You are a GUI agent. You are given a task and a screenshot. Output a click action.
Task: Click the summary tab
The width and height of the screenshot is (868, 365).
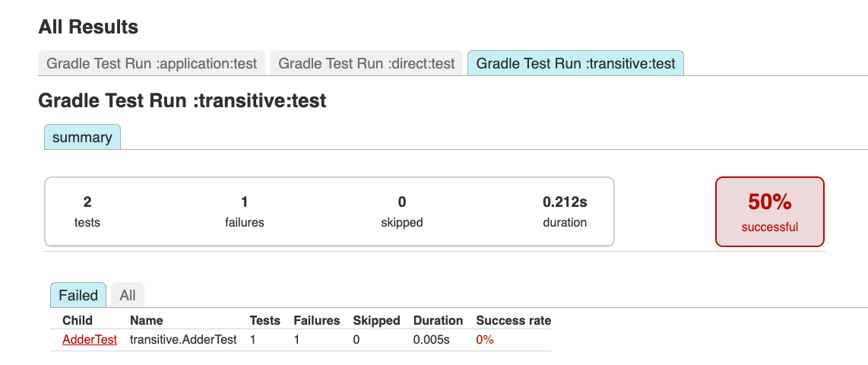tap(82, 138)
